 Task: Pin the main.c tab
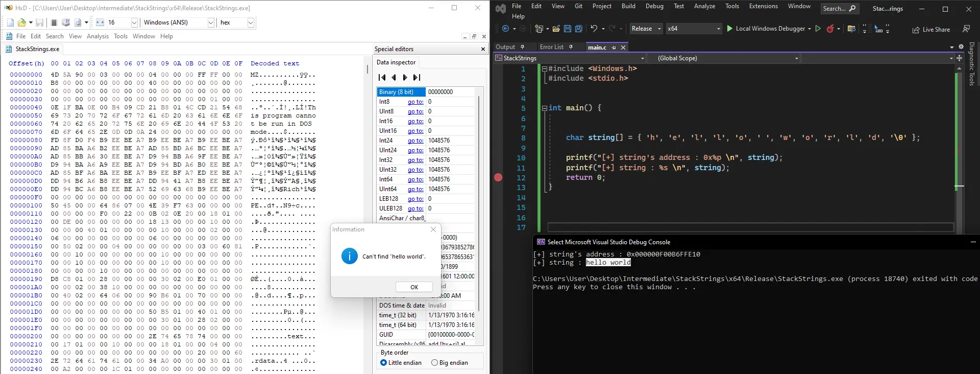coord(614,48)
